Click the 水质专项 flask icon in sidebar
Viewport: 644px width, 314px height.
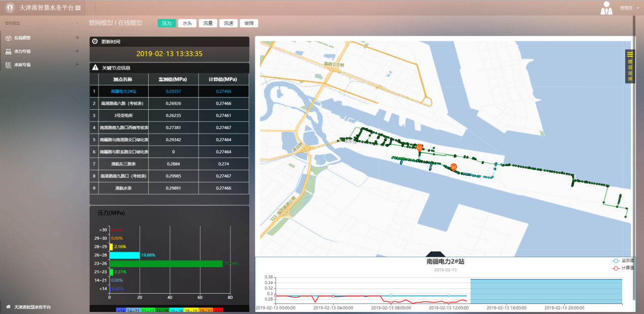pyautogui.click(x=8, y=65)
